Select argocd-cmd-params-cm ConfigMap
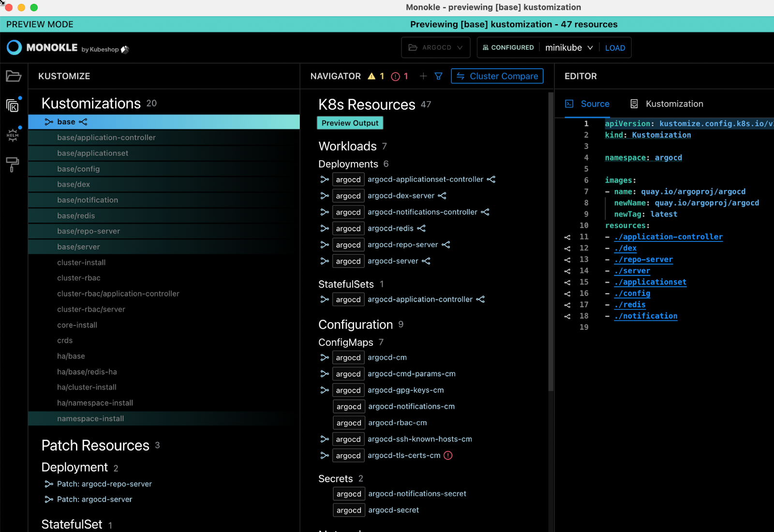774x532 pixels. (411, 374)
